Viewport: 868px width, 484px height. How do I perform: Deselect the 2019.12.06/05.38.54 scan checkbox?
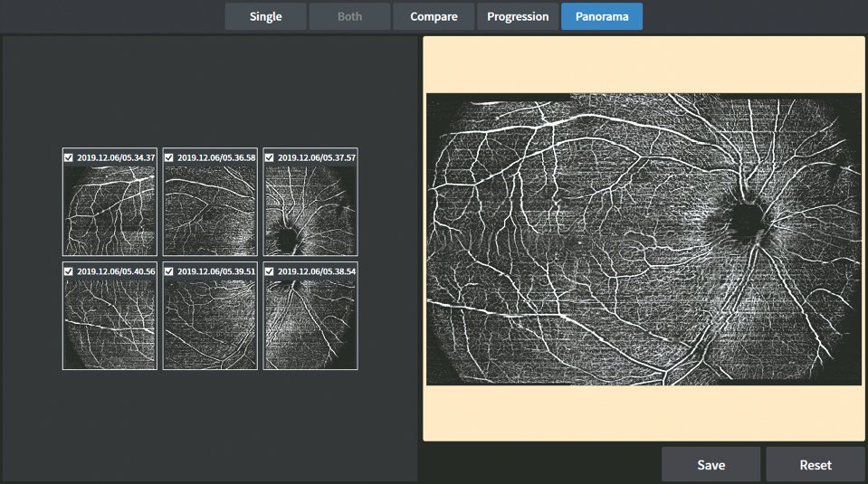[x=270, y=271]
